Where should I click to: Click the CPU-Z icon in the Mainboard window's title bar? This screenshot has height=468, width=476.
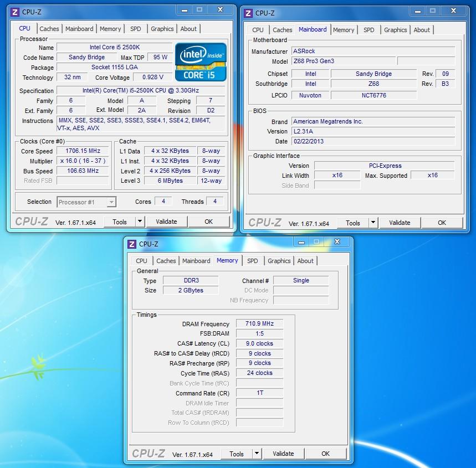click(248, 13)
